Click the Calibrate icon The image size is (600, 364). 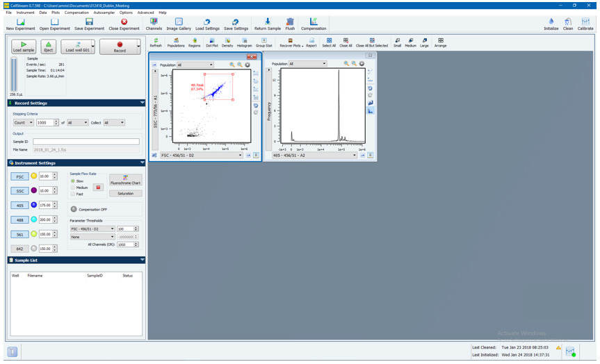point(585,24)
